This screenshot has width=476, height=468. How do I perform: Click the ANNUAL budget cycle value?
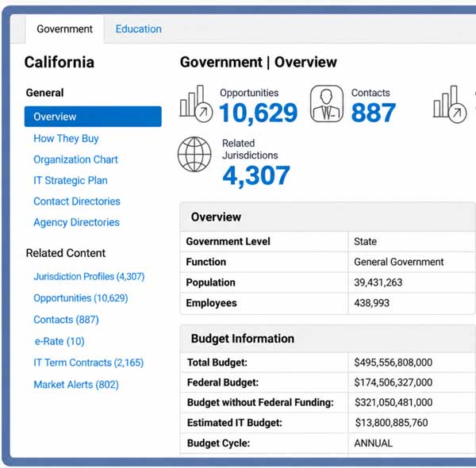(373, 443)
